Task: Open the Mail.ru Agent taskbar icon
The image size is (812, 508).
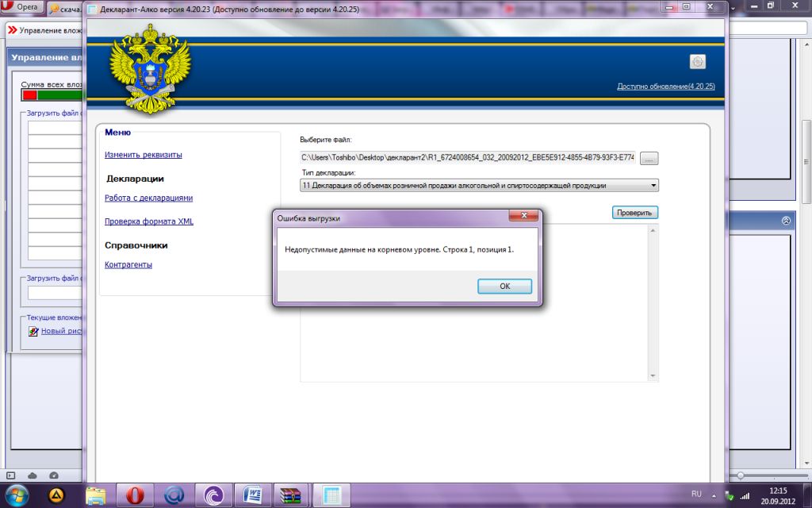Action: [x=174, y=495]
